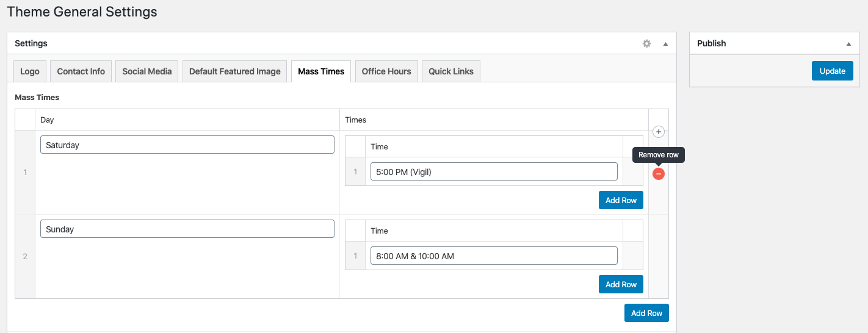
Task: Click the Mass Times tab
Action: point(321,71)
